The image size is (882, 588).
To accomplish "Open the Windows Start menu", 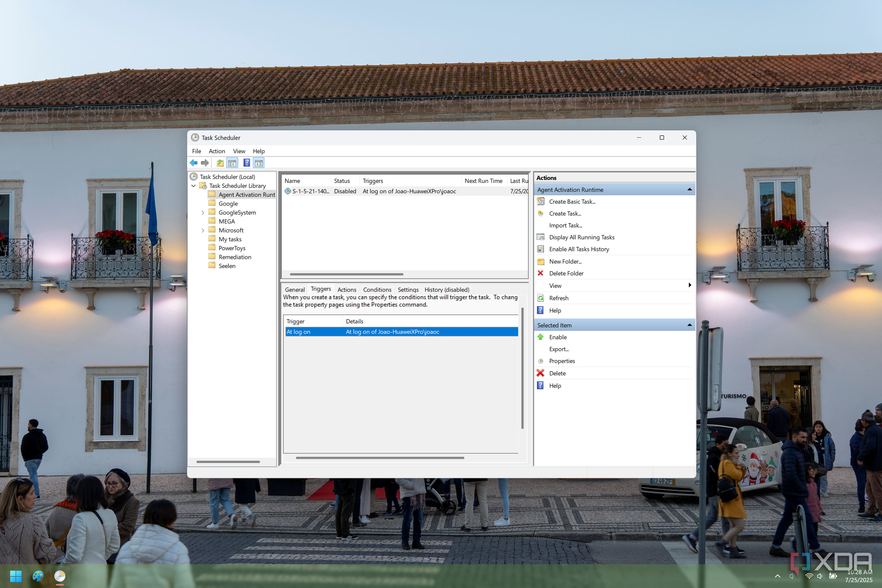I will [x=16, y=576].
